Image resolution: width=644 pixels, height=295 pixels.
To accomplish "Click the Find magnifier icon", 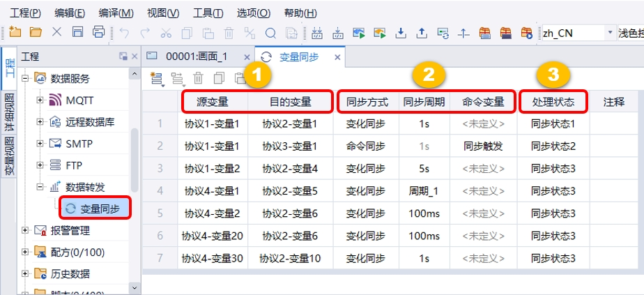I will (270, 33).
